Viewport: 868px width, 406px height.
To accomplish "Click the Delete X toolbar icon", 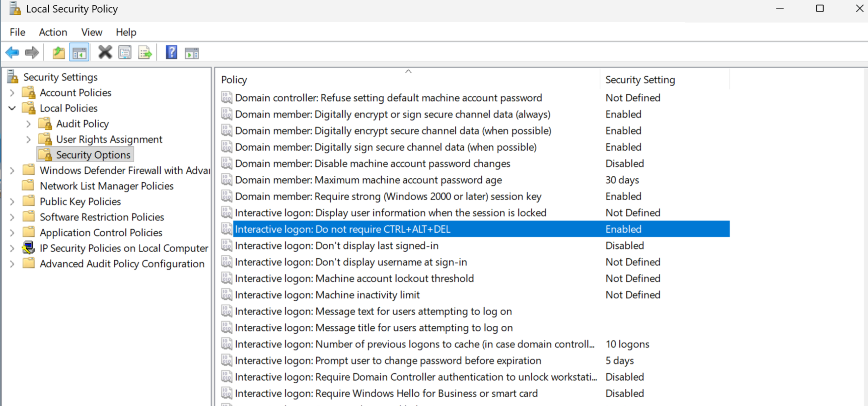I will [105, 53].
